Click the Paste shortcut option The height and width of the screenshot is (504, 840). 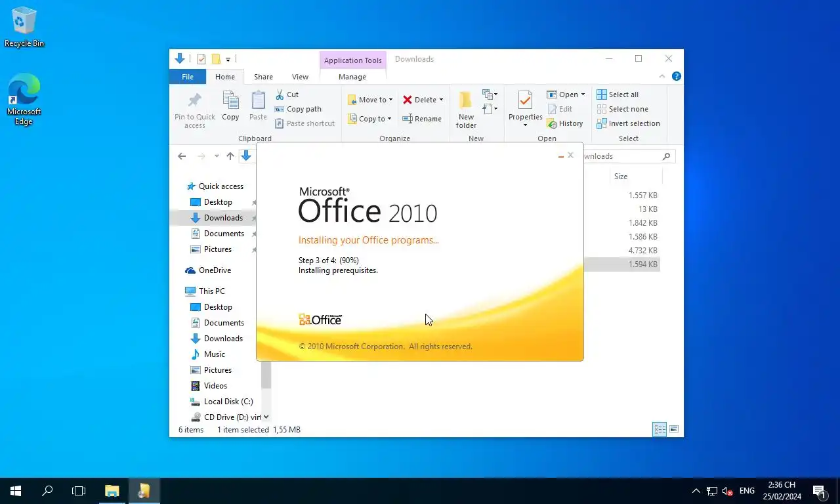[304, 123]
